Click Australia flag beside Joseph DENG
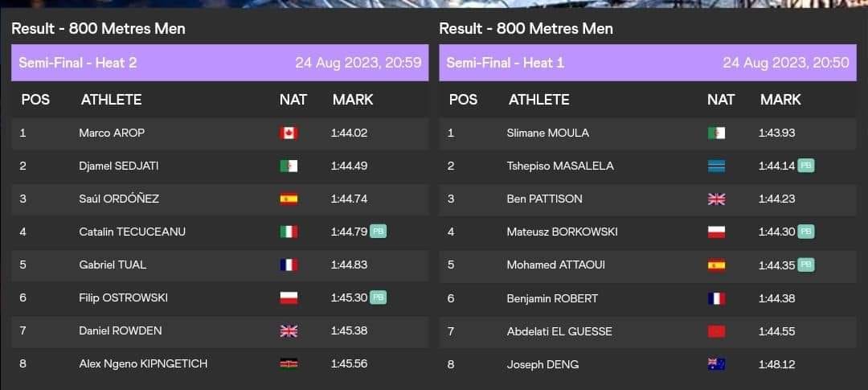The height and width of the screenshot is (390, 868). pyautogui.click(x=716, y=363)
